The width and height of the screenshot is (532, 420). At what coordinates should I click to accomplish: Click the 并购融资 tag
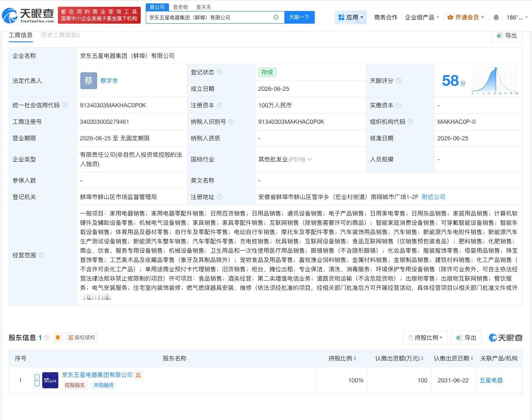coord(104,385)
